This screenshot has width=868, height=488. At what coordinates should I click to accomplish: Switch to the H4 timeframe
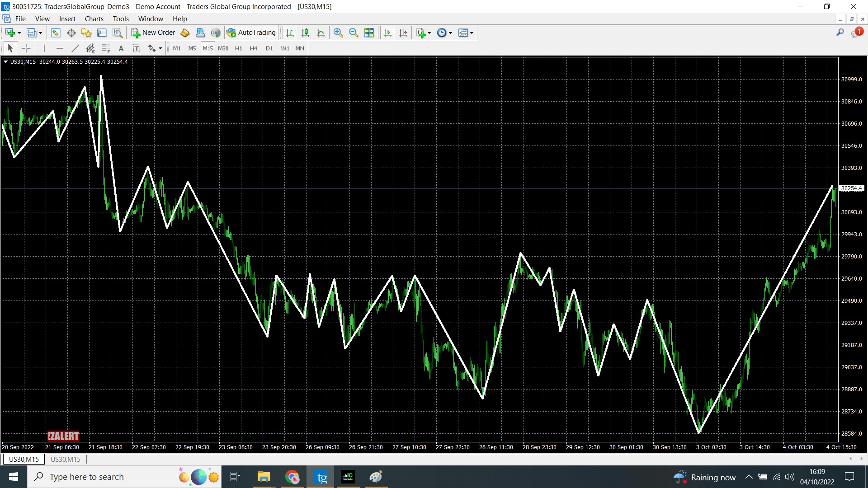pyautogui.click(x=253, y=48)
